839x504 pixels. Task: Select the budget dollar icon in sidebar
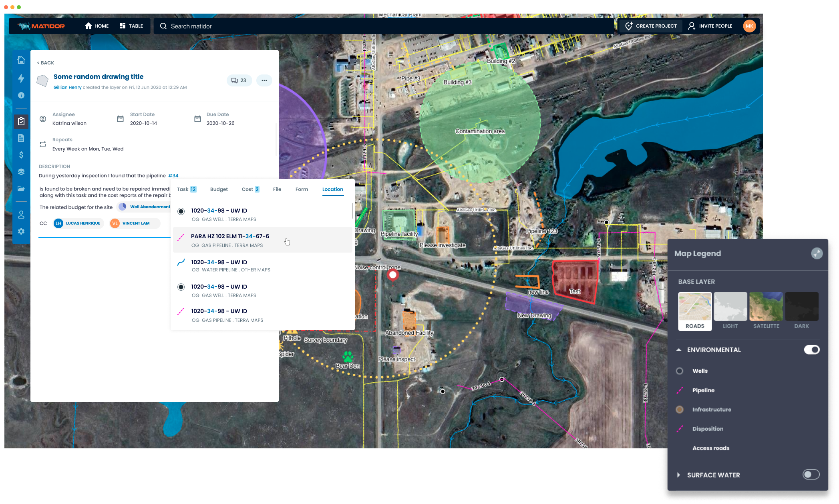pyautogui.click(x=21, y=155)
